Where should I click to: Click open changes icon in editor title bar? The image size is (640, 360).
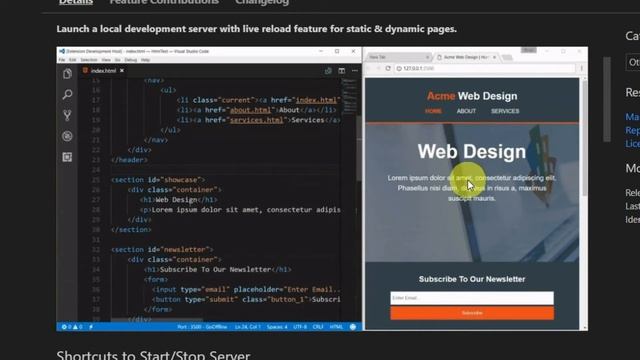point(328,71)
